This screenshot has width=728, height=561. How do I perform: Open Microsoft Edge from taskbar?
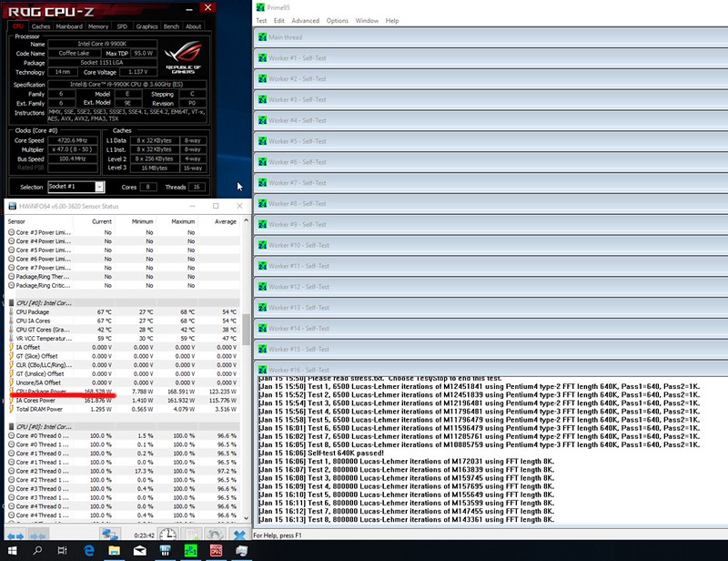tap(89, 552)
